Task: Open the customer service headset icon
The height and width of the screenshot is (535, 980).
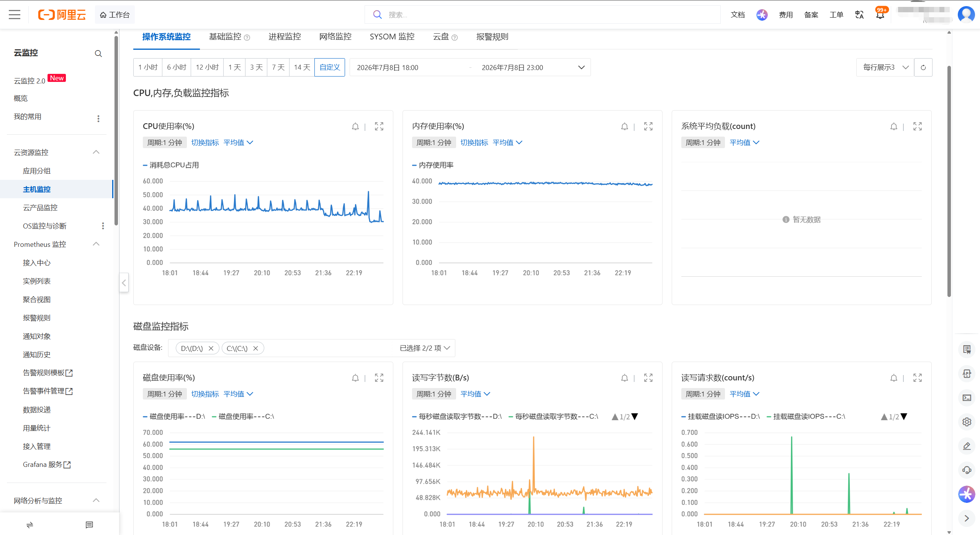Action: coord(967,470)
